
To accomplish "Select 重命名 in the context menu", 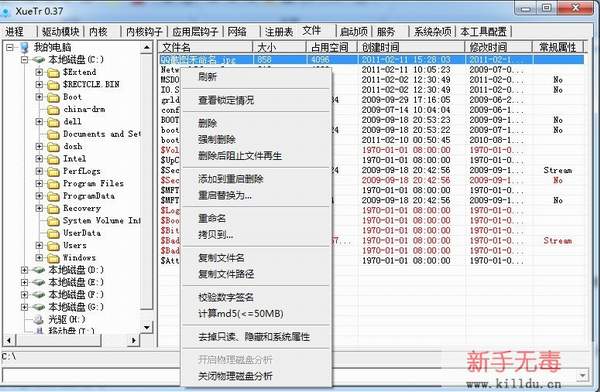I will (x=256, y=218).
